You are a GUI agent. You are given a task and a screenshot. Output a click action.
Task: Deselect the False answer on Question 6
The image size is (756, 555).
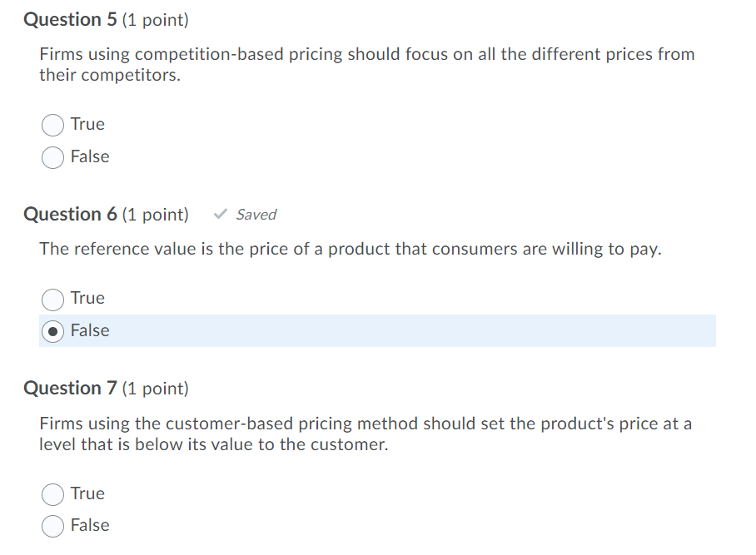coord(52,331)
